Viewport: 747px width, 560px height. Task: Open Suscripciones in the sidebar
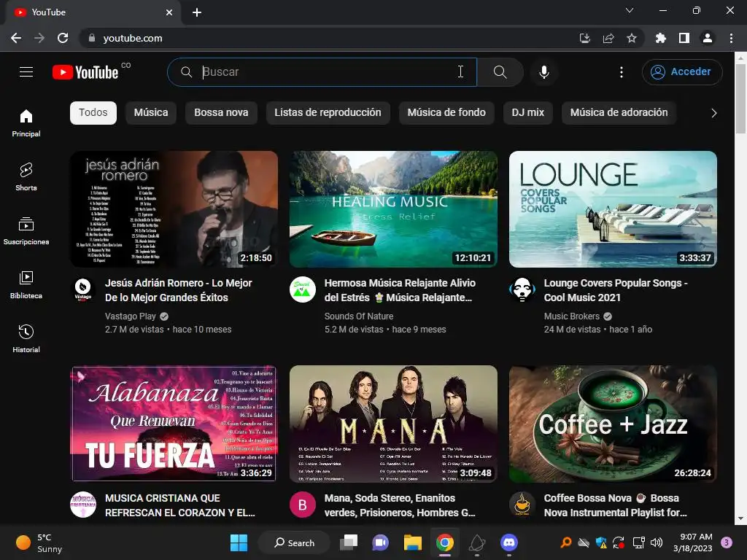tap(26, 231)
